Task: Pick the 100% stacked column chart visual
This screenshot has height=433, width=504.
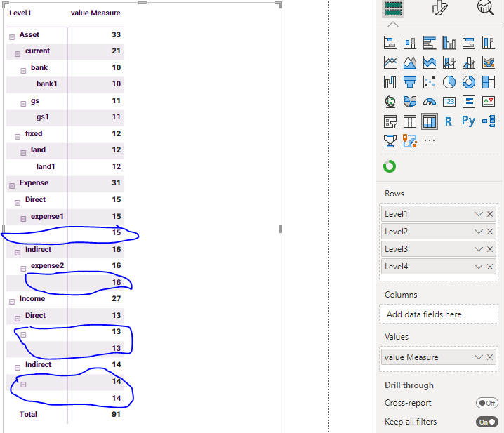Action: tap(489, 43)
